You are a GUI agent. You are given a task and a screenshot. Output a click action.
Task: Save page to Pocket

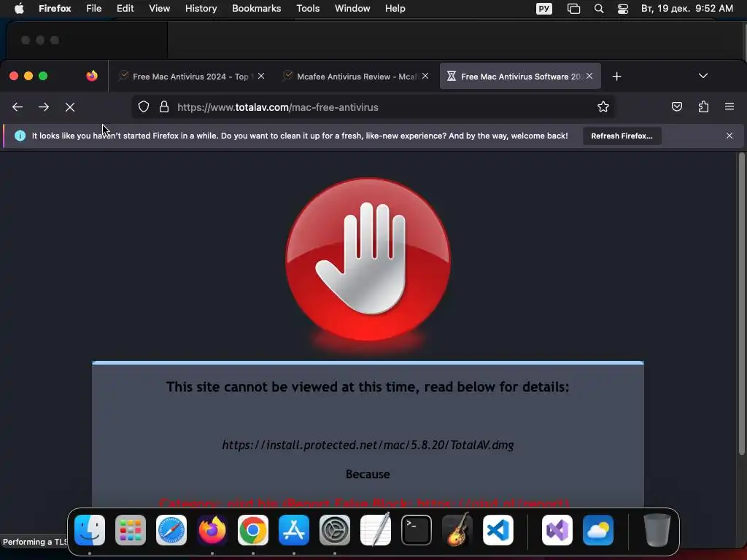pyautogui.click(x=676, y=107)
